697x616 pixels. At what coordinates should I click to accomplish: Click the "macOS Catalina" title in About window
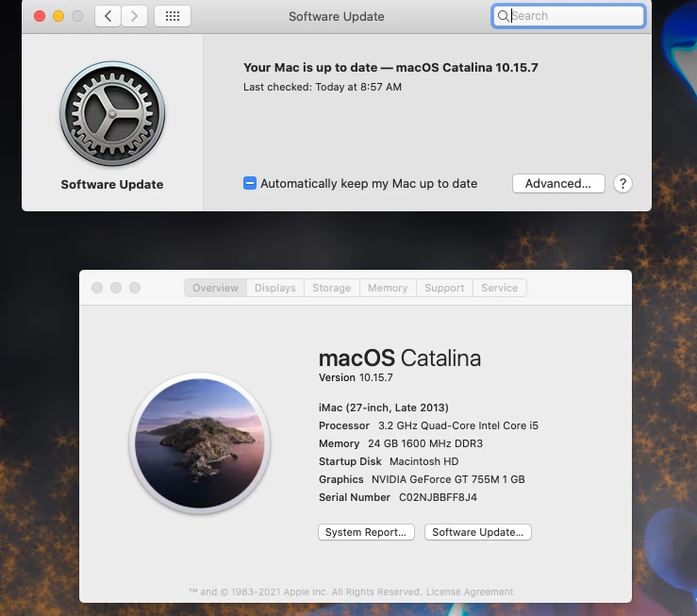point(400,358)
